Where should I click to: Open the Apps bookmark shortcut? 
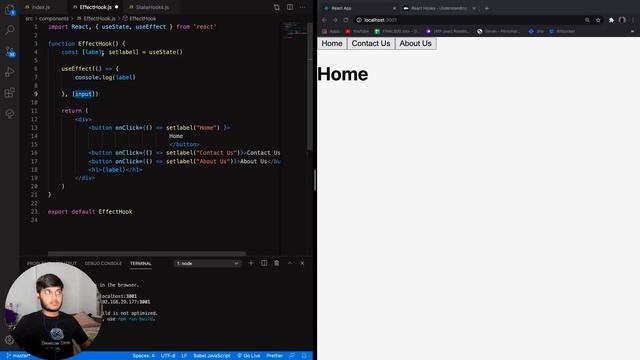331,31
